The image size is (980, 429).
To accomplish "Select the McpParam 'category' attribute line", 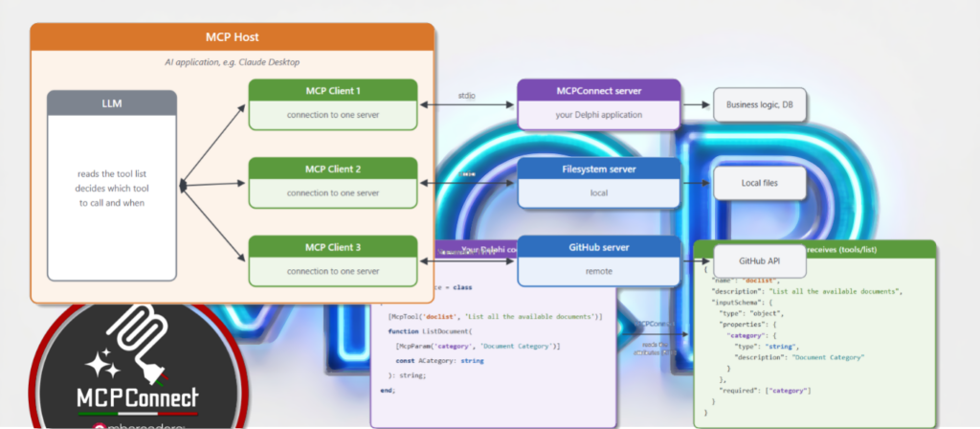I will (478, 346).
